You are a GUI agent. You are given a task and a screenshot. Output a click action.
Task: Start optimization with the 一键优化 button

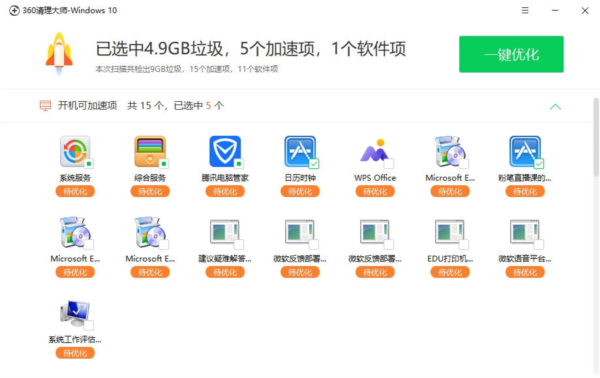click(511, 54)
